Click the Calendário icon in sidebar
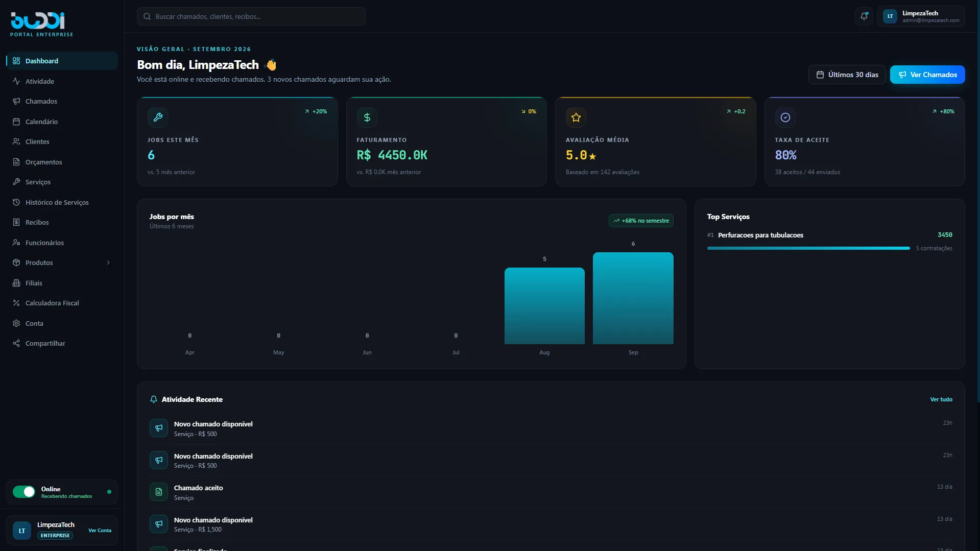 pyautogui.click(x=16, y=122)
